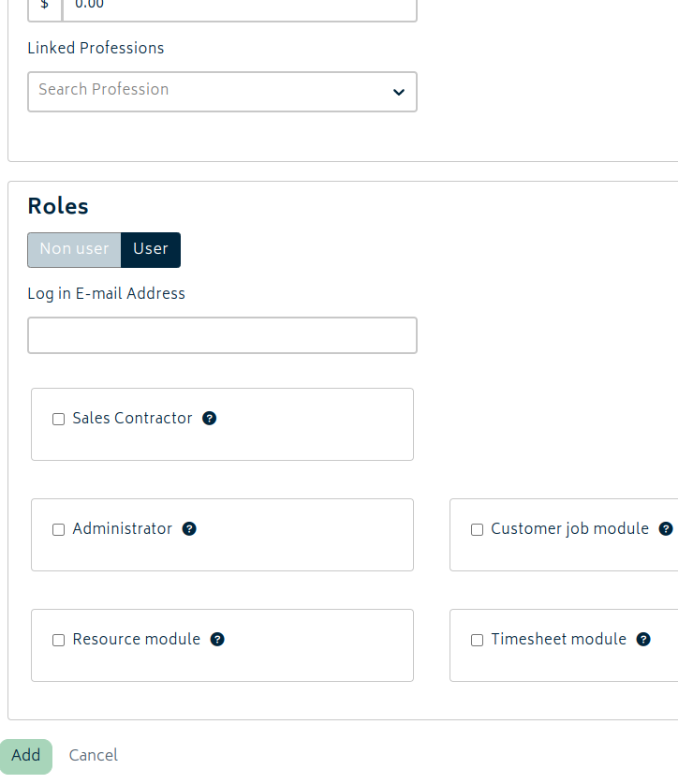
Task: Open the Administrator role help tooltip icon
Action: coord(189,529)
